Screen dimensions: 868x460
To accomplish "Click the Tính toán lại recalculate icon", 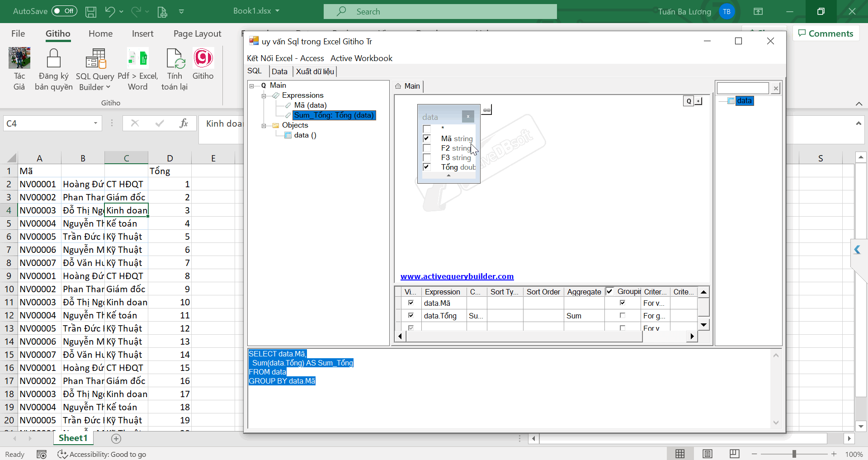I will 175,58.
